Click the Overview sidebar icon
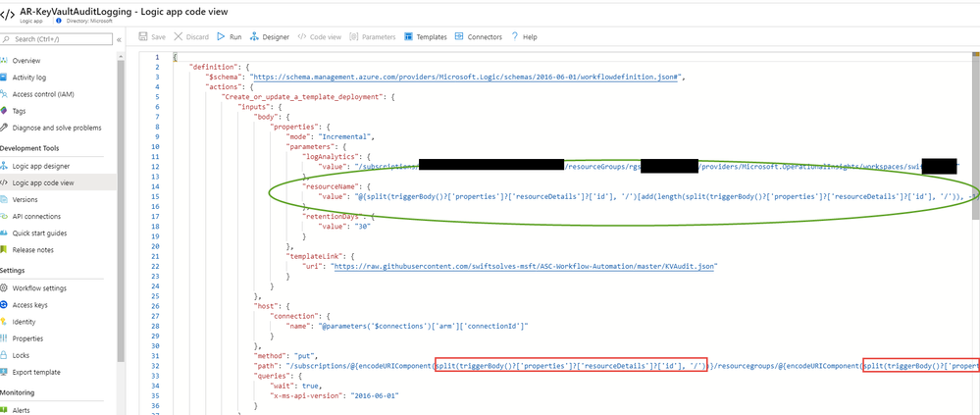This screenshot has height=415, width=980. [x=4, y=61]
